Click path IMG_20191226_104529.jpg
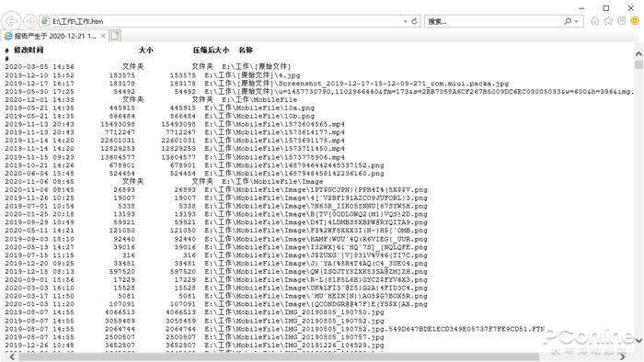This screenshot has width=644, height=362. [294, 345]
